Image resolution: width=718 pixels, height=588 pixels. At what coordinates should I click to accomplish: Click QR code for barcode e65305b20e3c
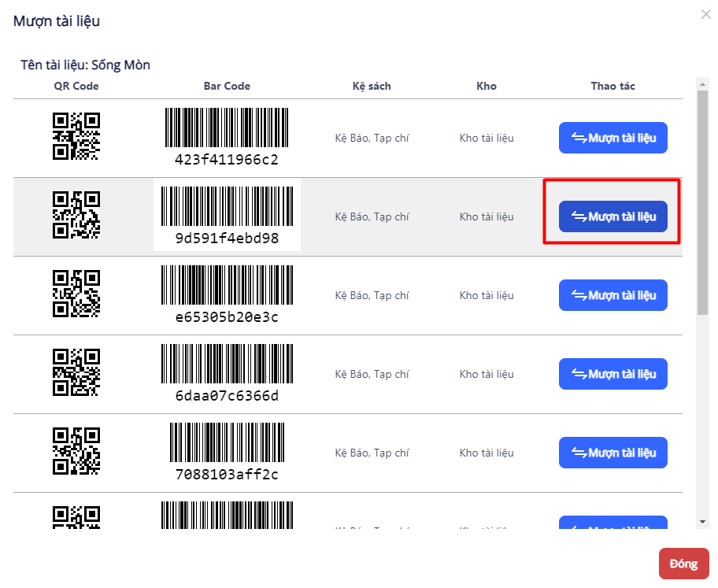[76, 294]
